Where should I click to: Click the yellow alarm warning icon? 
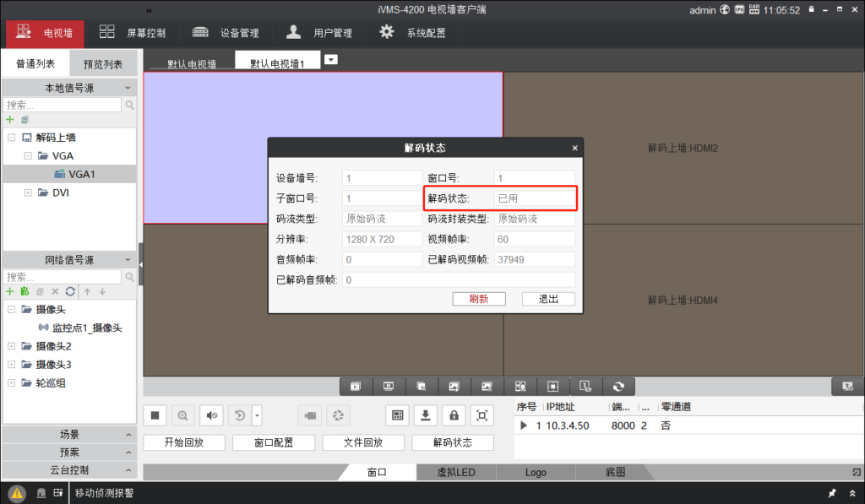pyautogui.click(x=17, y=492)
